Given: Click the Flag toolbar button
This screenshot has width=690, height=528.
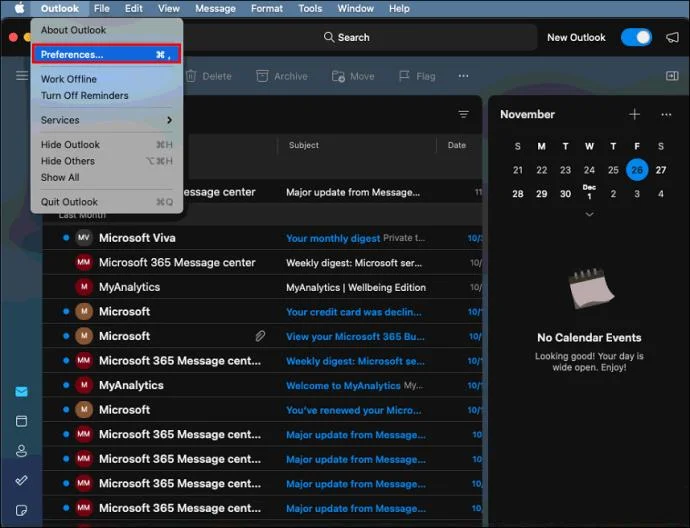Looking at the screenshot, I should coord(417,76).
